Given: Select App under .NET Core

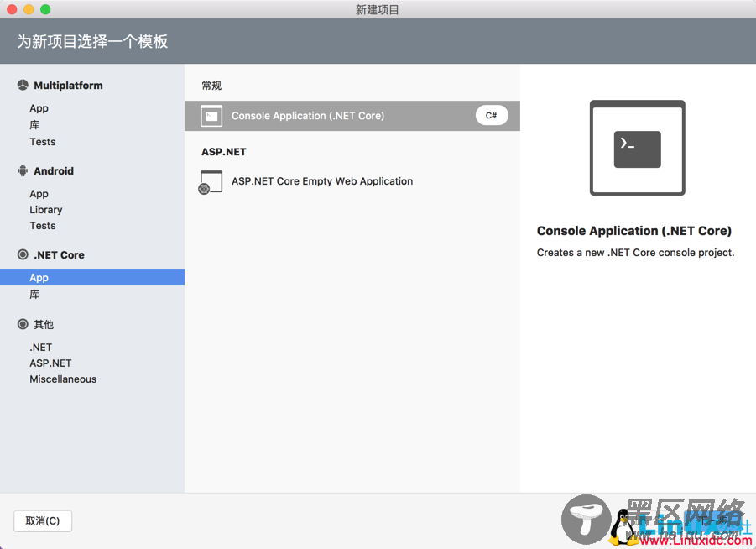Looking at the screenshot, I should (92, 277).
